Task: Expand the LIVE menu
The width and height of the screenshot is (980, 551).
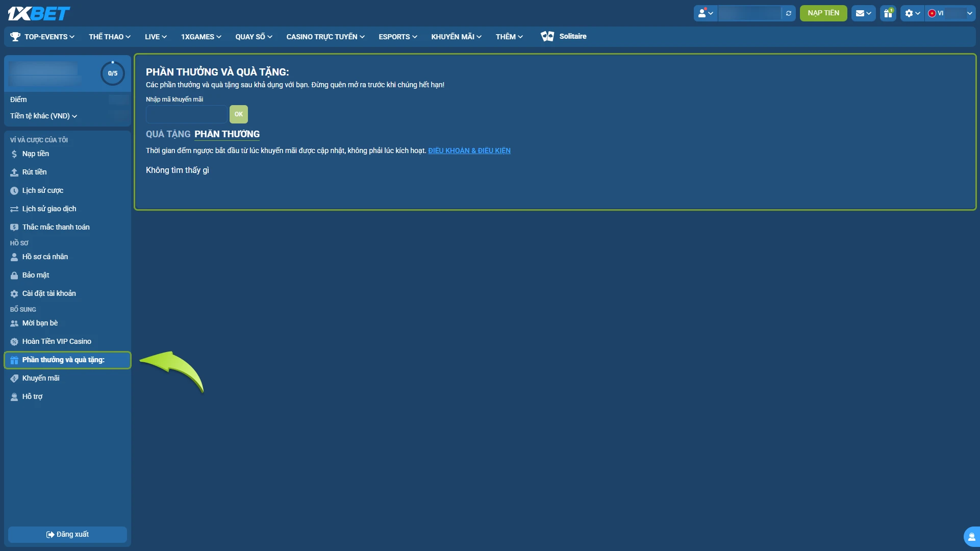Action: tap(156, 37)
